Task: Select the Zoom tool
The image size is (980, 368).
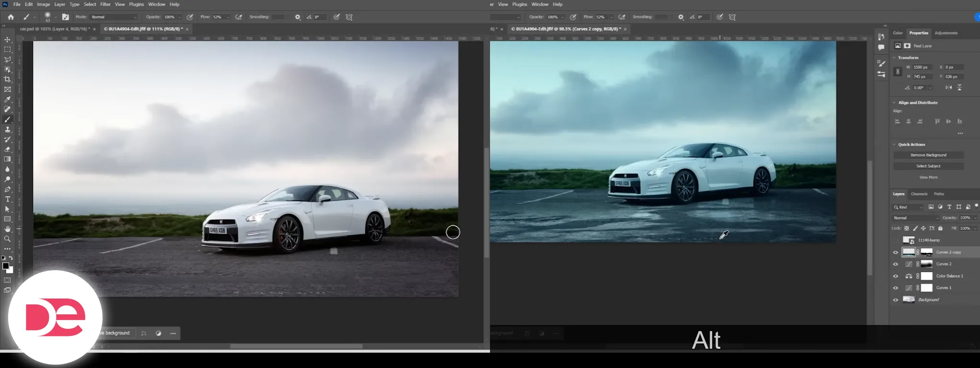Action: pyautogui.click(x=7, y=239)
